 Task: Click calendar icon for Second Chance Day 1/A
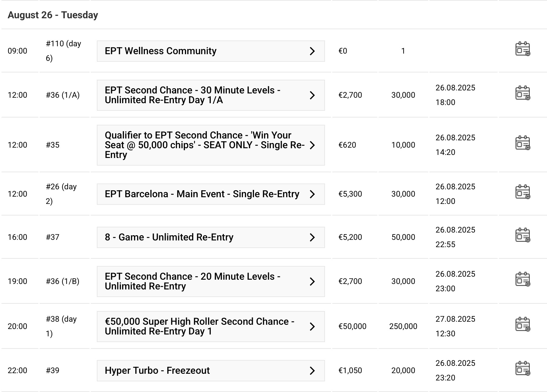(x=523, y=93)
